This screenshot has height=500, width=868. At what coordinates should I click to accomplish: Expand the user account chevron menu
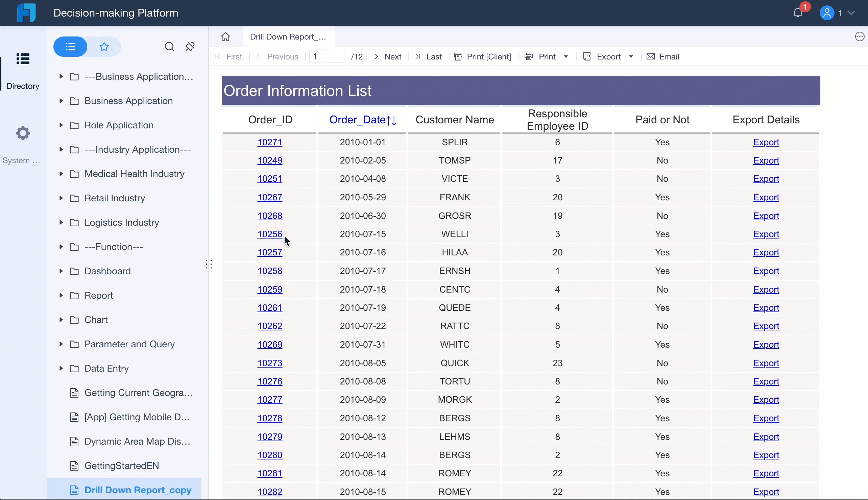coord(851,13)
